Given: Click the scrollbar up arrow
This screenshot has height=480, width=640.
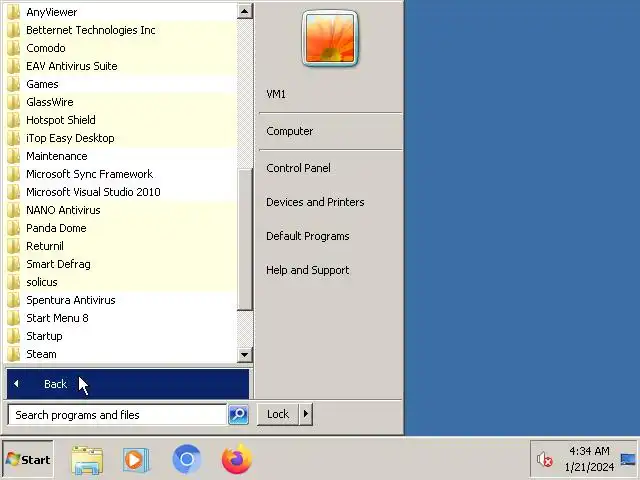Looking at the screenshot, I should tap(245, 11).
